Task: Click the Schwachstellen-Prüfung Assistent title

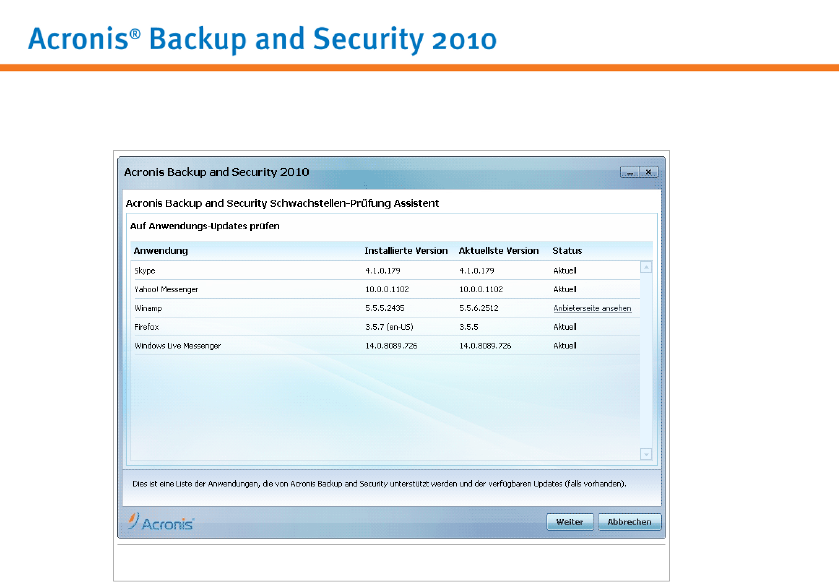Action: pyautogui.click(x=282, y=203)
